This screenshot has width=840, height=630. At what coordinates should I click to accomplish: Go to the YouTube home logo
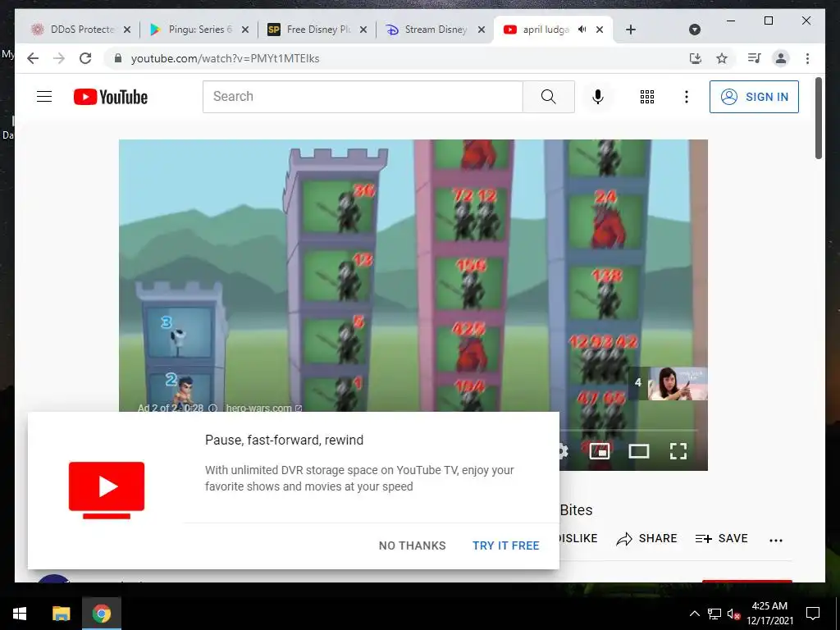111,97
